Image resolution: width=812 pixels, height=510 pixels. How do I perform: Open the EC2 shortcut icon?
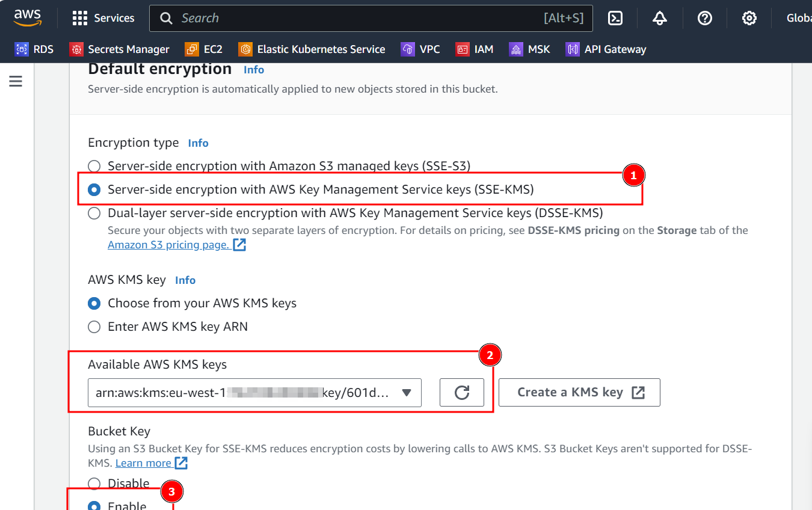click(x=192, y=49)
